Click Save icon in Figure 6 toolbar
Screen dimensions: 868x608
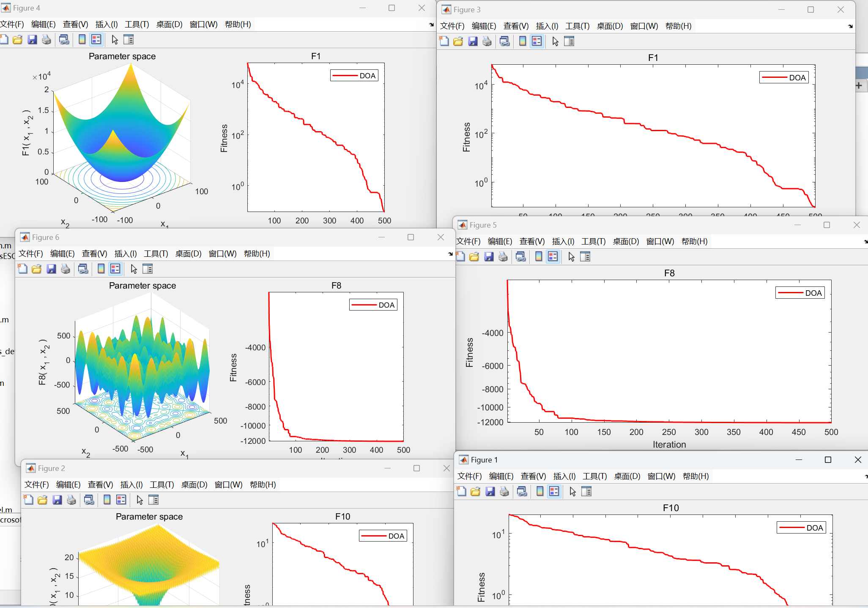(51, 269)
